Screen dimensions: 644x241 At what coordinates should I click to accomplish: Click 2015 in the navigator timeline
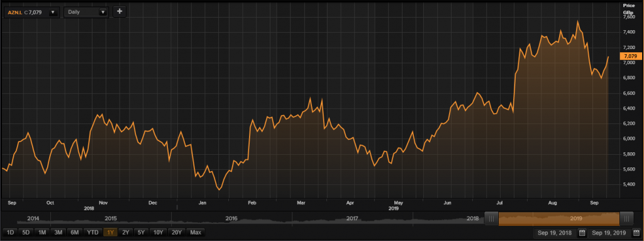111,218
